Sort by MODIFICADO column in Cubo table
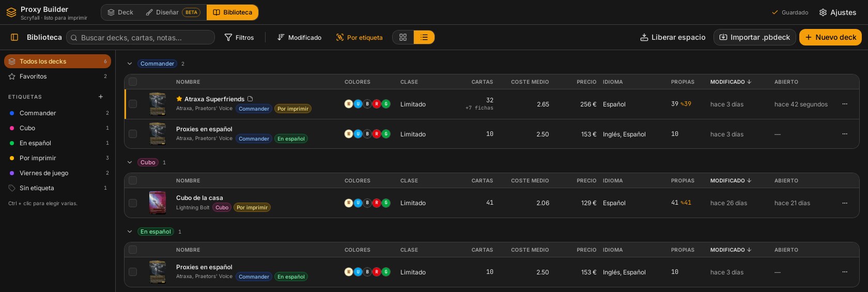This screenshot has width=868, height=292. point(731,180)
